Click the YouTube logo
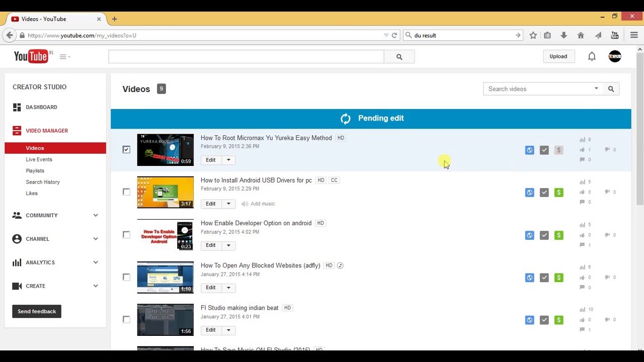The width and height of the screenshot is (644, 362). (x=31, y=56)
